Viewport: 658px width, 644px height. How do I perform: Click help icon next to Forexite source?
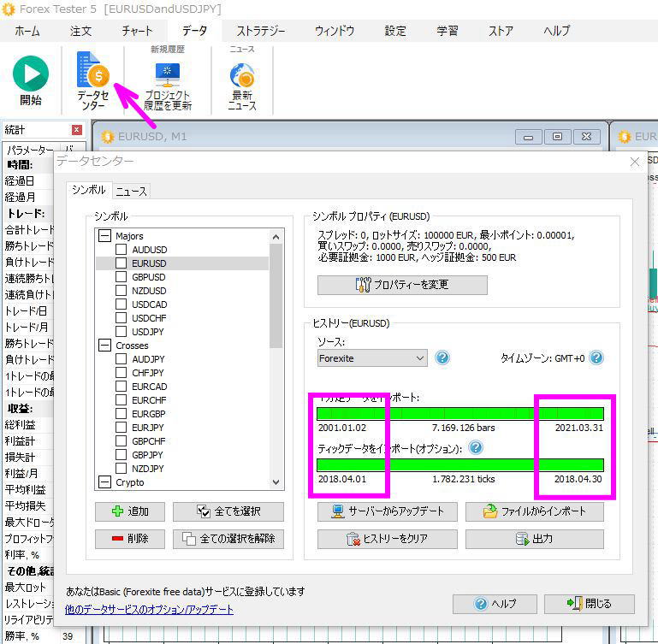pyautogui.click(x=442, y=357)
